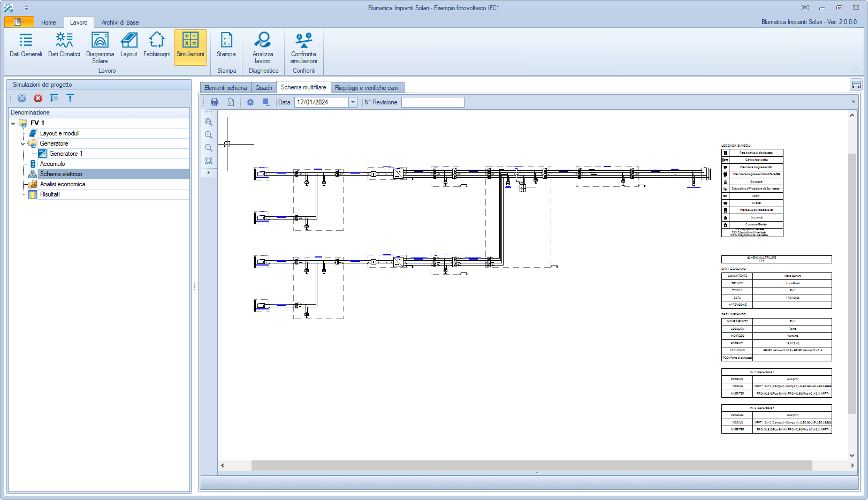868x500 pixels.
Task: Open the Data date picker dropdown
Action: pos(353,102)
